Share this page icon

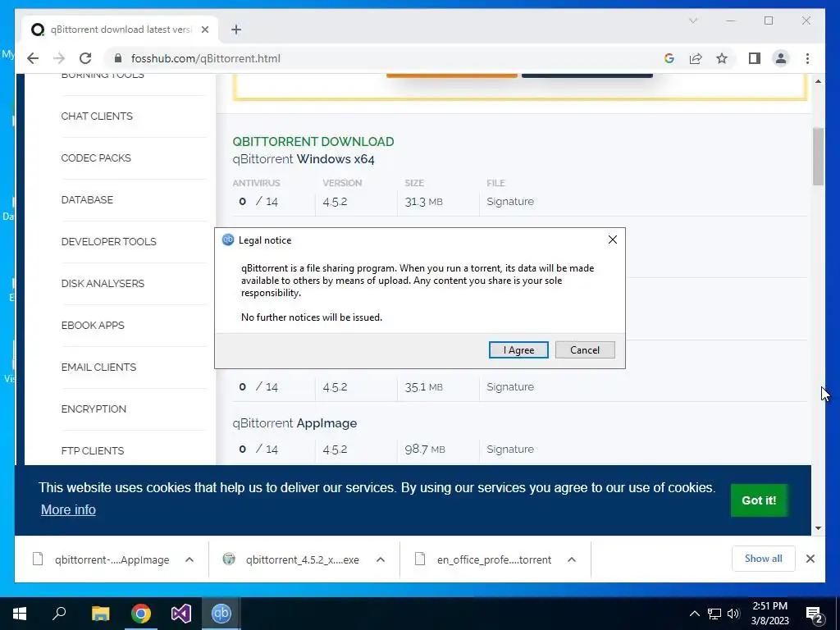tap(696, 58)
